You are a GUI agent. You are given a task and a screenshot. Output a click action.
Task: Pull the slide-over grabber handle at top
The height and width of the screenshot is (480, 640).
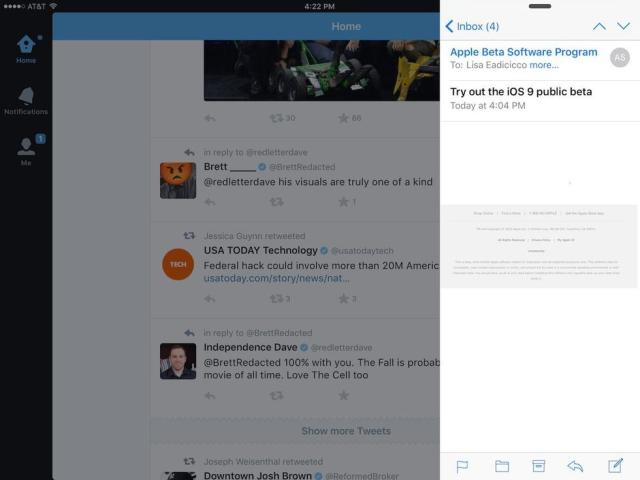pos(540,6)
